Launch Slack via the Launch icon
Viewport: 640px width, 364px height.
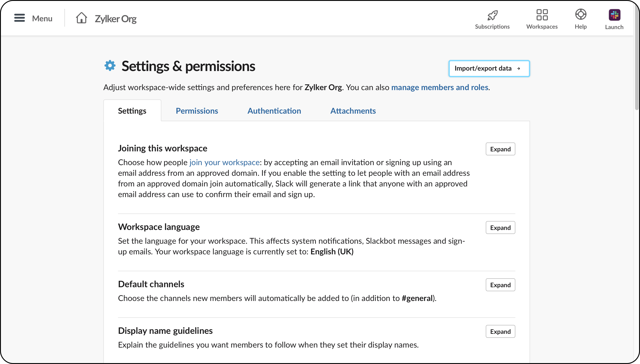(614, 15)
